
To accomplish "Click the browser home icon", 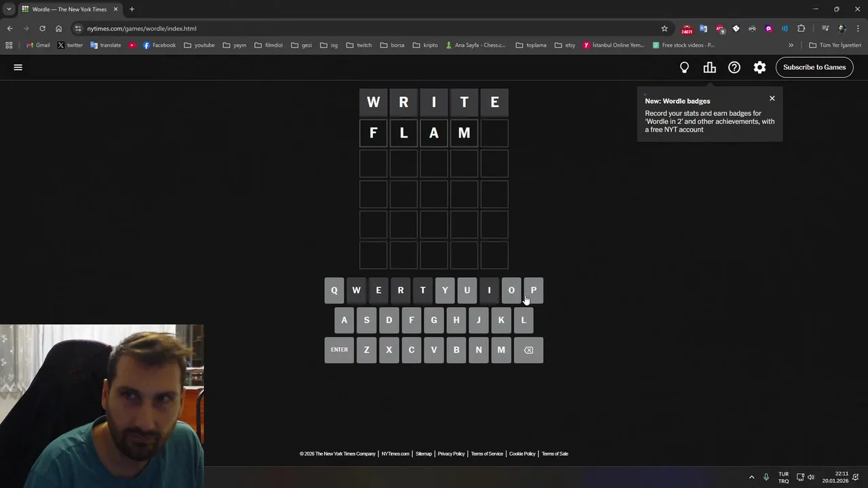I will [x=58, y=28].
